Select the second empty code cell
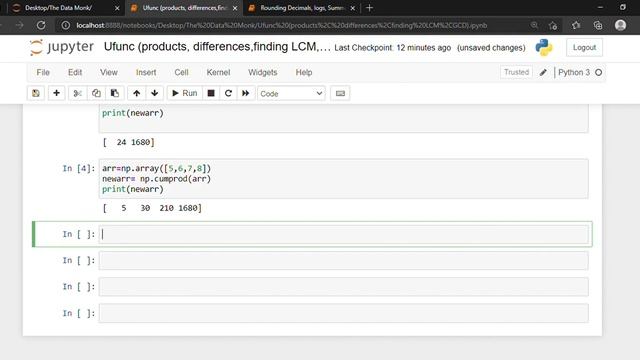Image resolution: width=640 pixels, height=360 pixels. click(343, 260)
